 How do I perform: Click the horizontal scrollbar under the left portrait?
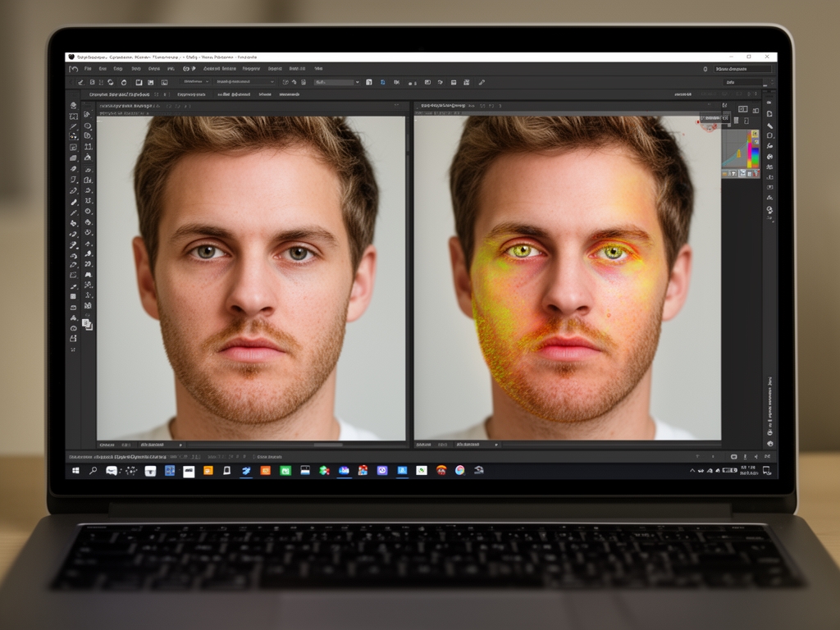tap(328, 445)
